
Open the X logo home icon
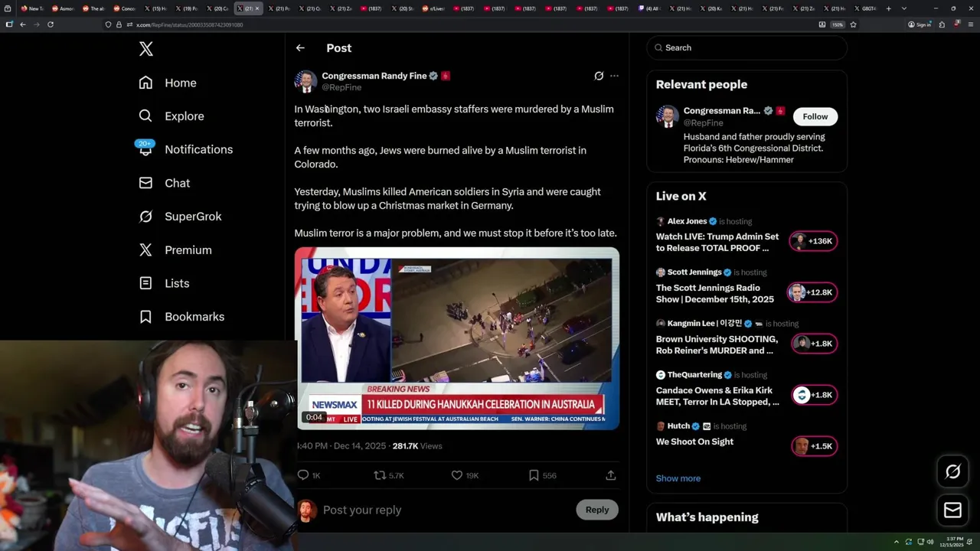pos(146,49)
